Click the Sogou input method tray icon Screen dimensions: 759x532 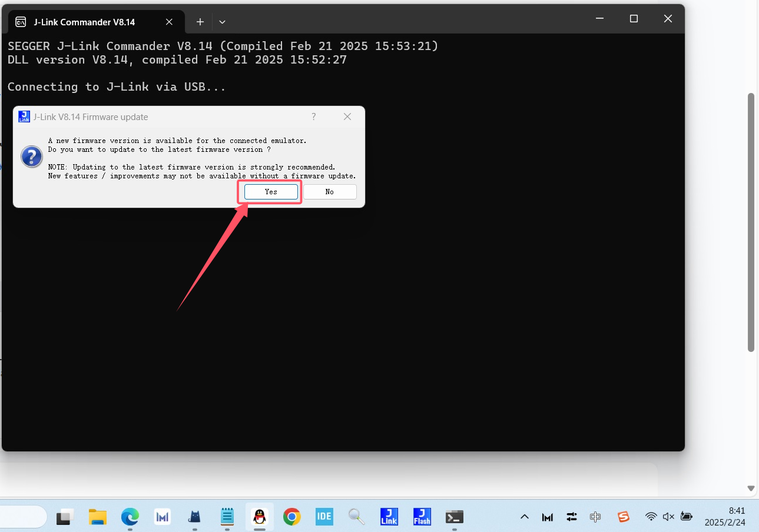tap(624, 517)
